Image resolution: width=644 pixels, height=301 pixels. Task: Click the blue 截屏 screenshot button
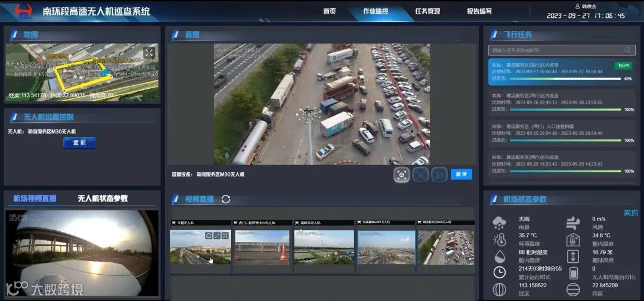coord(461,175)
